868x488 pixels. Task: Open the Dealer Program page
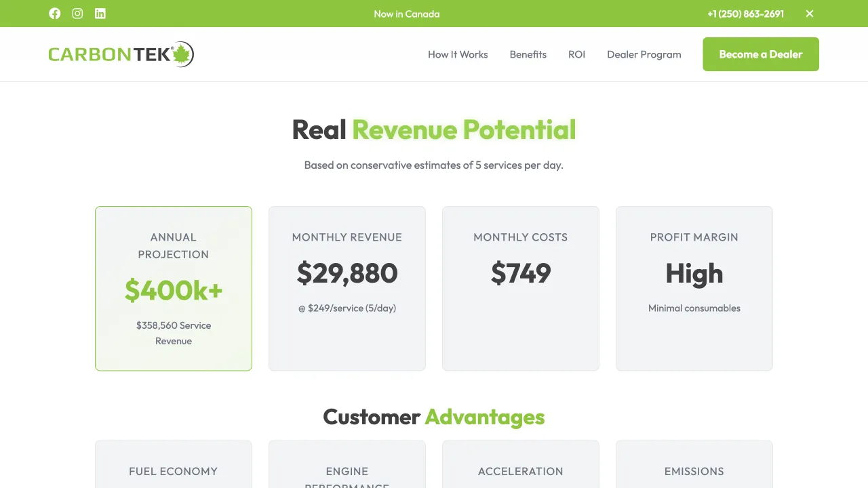(x=644, y=54)
